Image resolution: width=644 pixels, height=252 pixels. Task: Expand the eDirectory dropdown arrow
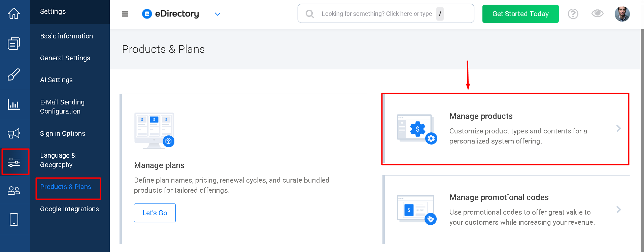pos(217,14)
